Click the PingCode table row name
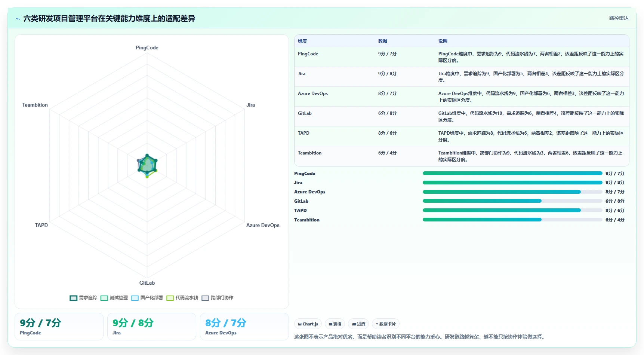 pos(308,54)
